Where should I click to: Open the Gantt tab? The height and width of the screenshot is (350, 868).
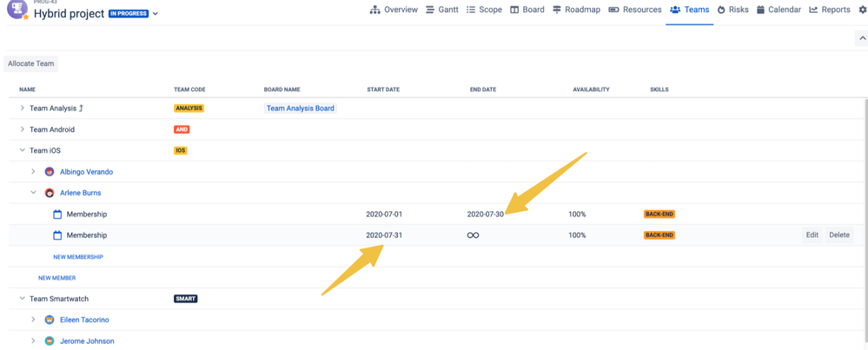pyautogui.click(x=441, y=10)
